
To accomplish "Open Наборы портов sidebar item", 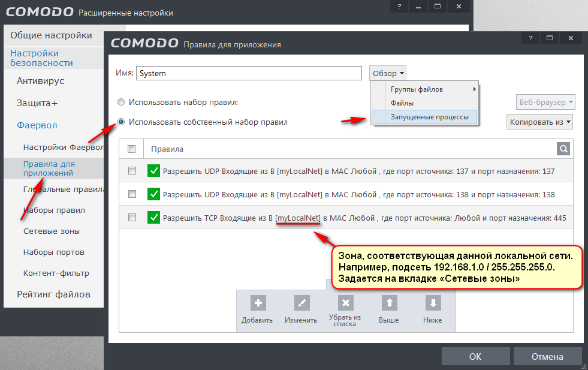I will (x=53, y=252).
